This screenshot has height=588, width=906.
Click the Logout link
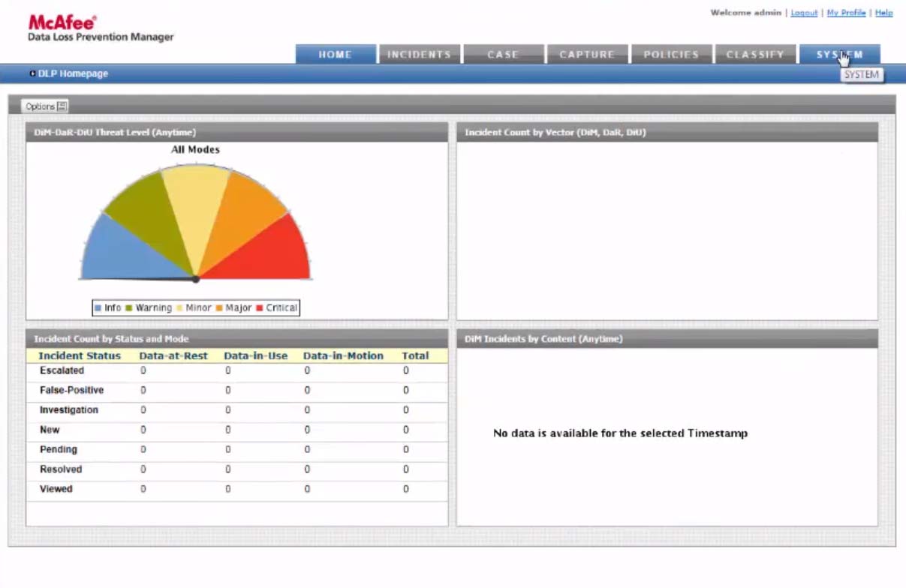coord(804,13)
